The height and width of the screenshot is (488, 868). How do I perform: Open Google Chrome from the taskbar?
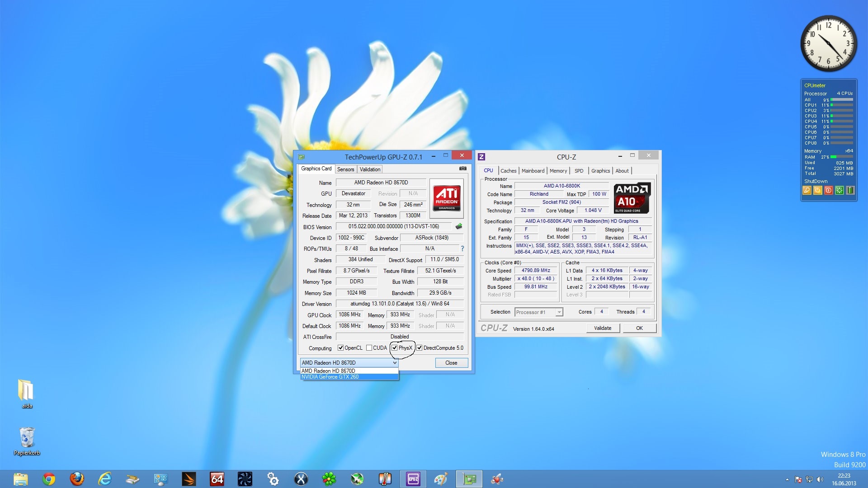(x=49, y=479)
